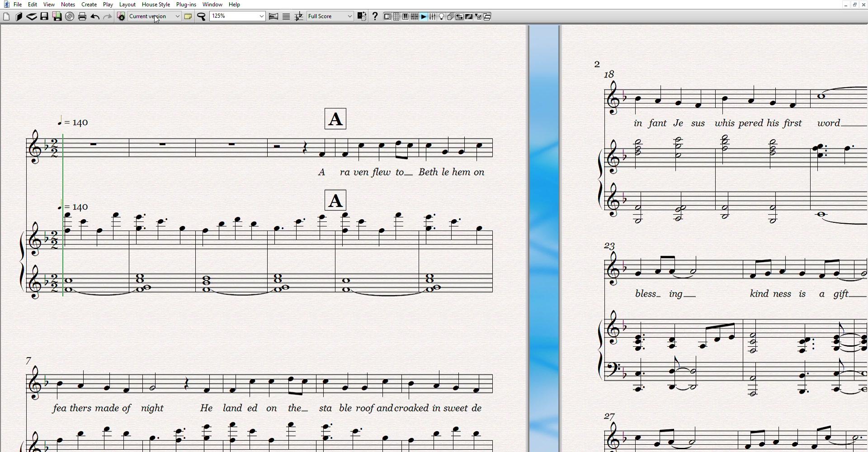Select the lyric "flew"
The image size is (868, 452).
click(381, 172)
